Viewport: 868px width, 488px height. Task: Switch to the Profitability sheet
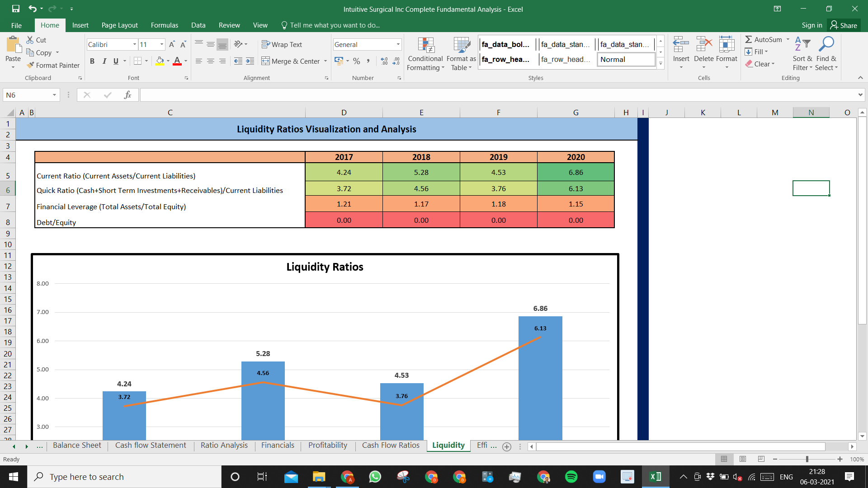pos(328,445)
